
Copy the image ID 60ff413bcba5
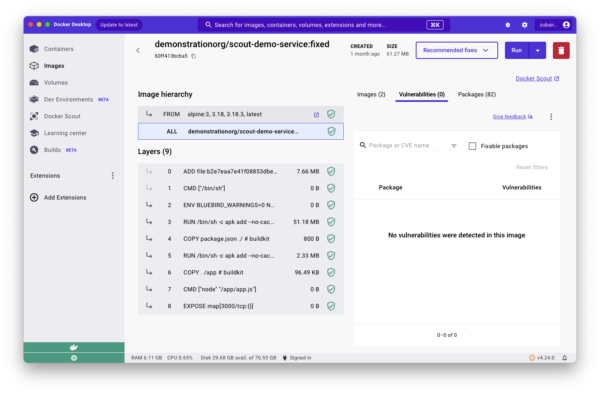tap(194, 56)
